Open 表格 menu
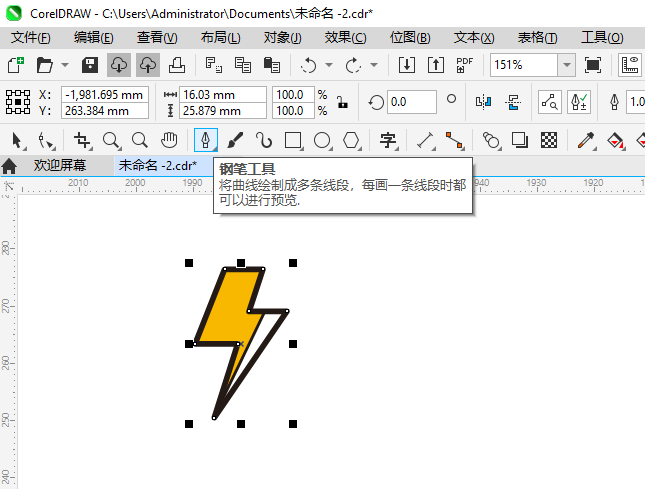The width and height of the screenshot is (645, 489). 537,38
